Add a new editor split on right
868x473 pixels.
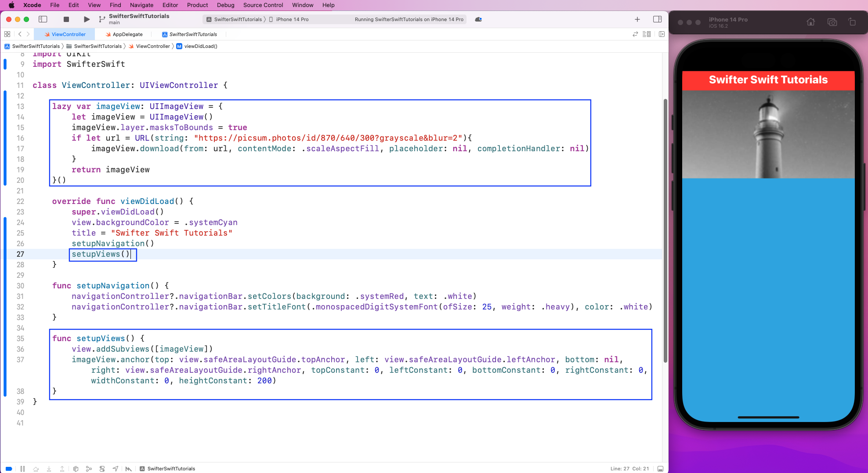coord(662,34)
